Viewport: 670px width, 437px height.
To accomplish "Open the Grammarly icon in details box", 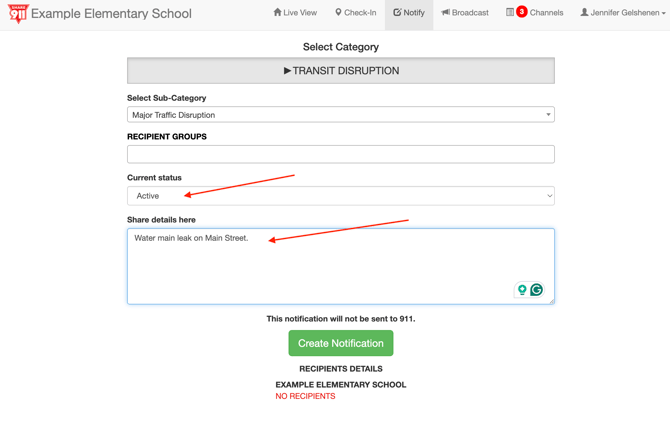I will [x=537, y=290].
